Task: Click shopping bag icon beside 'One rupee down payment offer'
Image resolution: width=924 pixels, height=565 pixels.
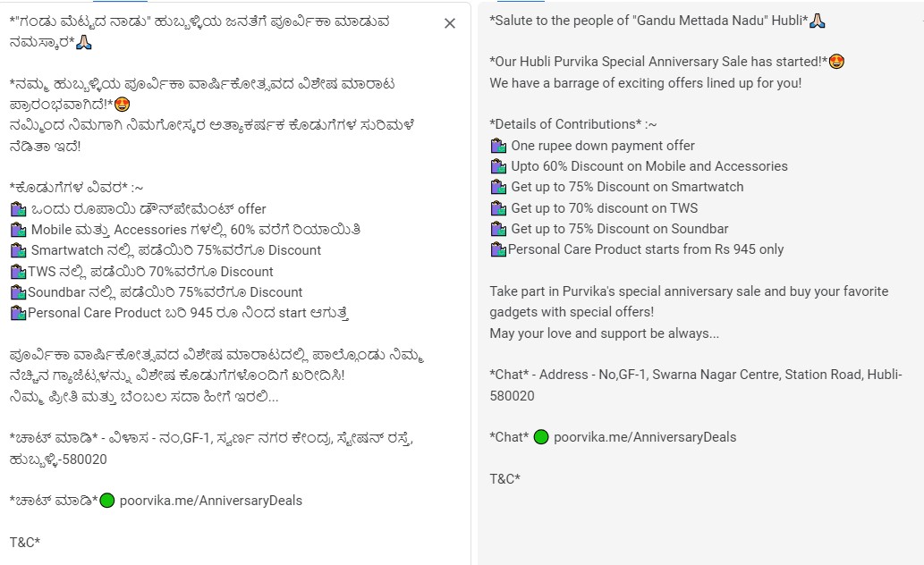Action: point(498,146)
